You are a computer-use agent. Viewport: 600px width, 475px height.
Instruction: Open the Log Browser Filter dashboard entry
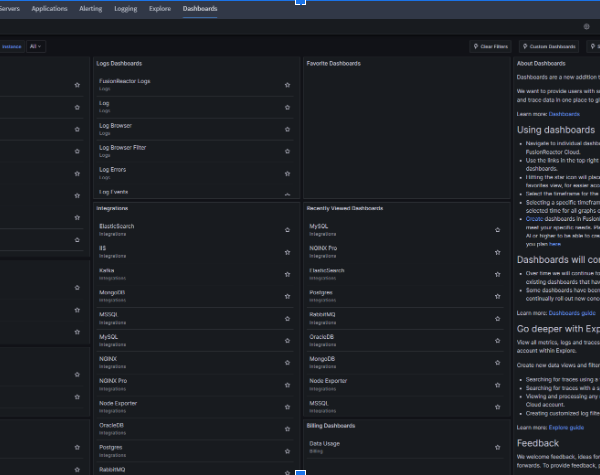coord(122,147)
